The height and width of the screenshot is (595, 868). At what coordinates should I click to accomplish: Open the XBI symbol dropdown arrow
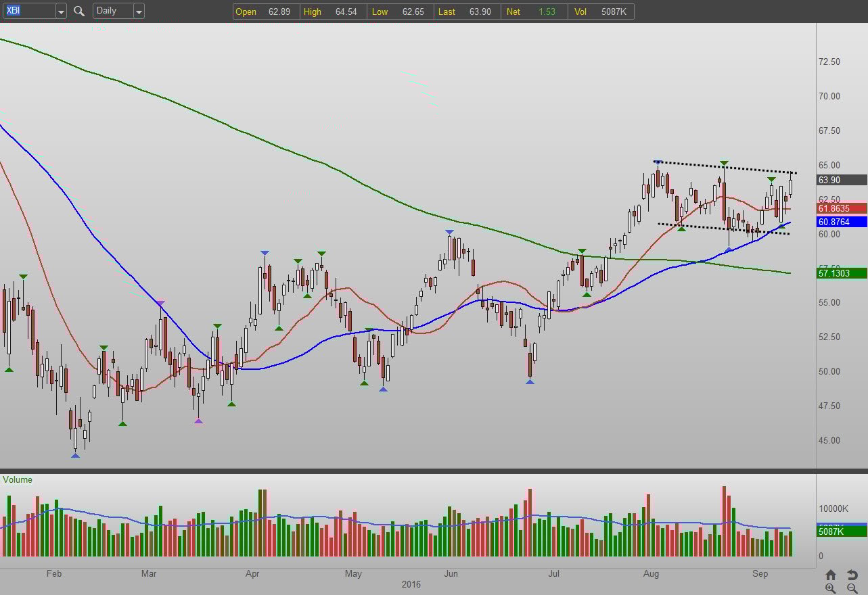[61, 11]
